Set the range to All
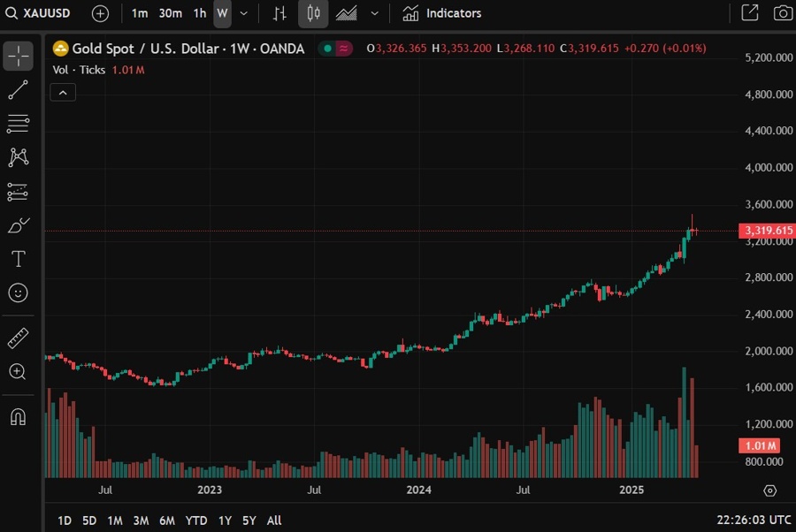The width and height of the screenshot is (796, 532). 274,521
